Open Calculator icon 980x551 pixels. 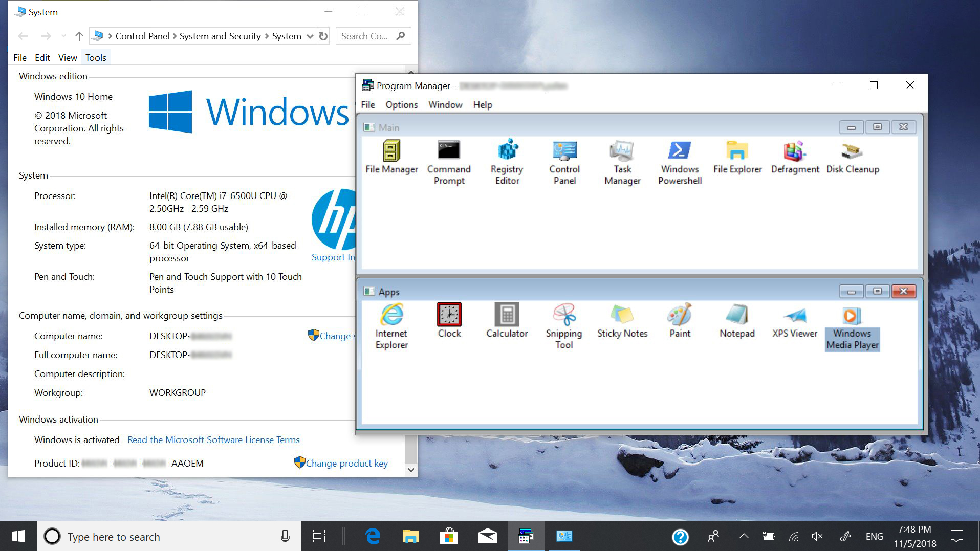click(x=507, y=321)
